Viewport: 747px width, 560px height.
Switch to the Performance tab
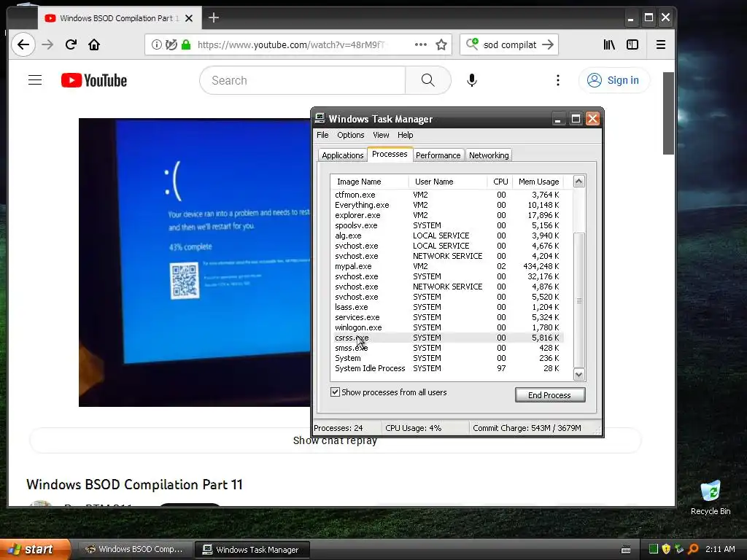438,155
